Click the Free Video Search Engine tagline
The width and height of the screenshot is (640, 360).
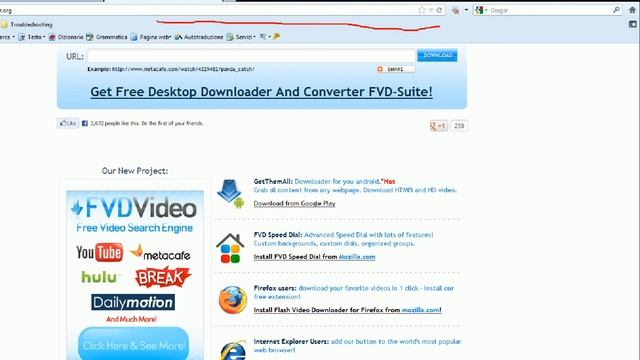(134, 228)
